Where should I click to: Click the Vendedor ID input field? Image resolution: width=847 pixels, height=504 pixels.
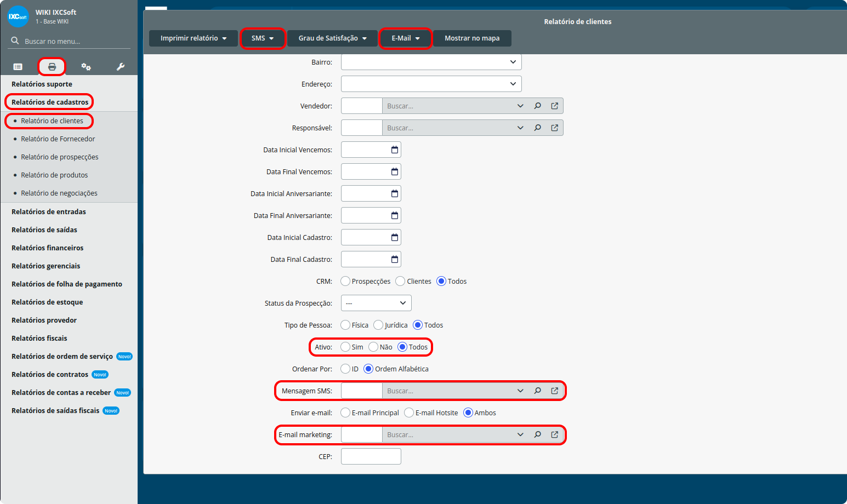362,106
